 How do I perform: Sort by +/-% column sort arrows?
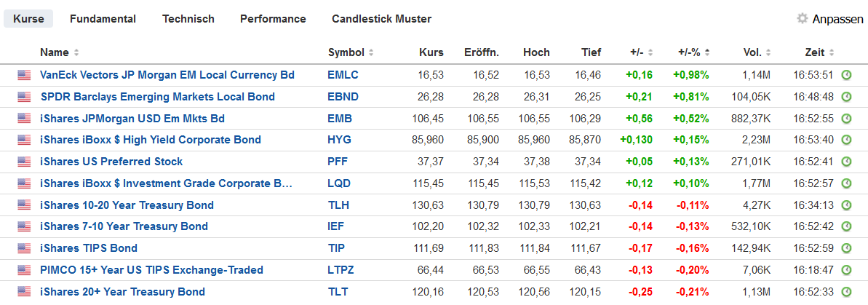click(707, 53)
